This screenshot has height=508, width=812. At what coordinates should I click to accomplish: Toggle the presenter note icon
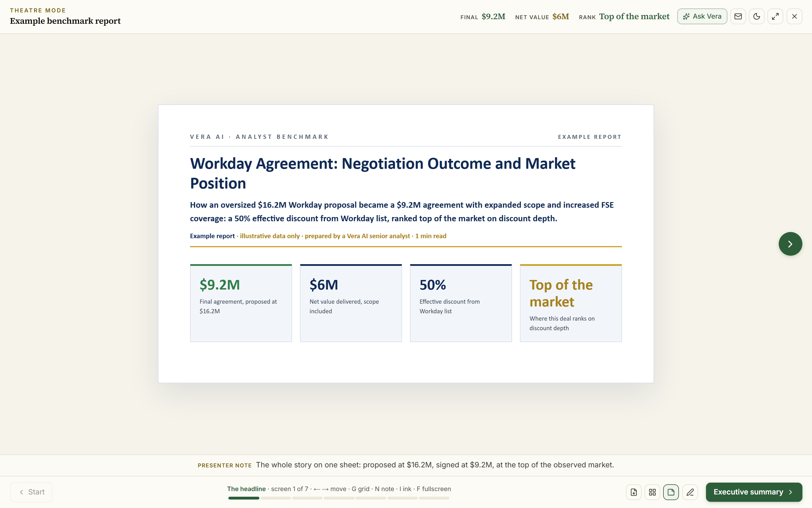[x=671, y=492]
